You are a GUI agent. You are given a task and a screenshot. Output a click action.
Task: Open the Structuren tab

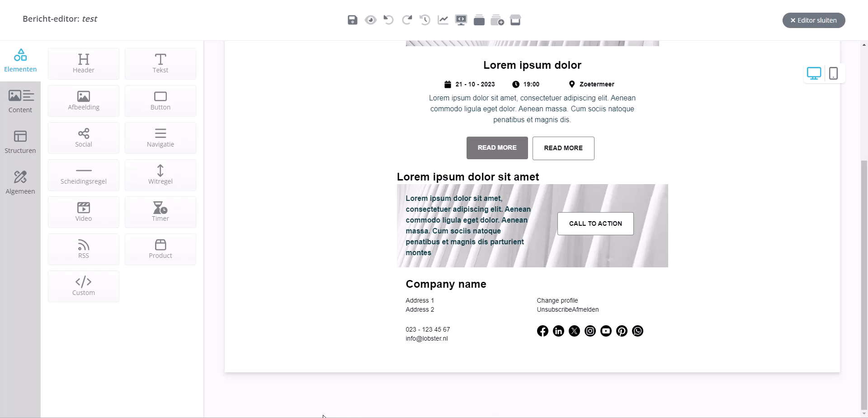pyautogui.click(x=20, y=142)
